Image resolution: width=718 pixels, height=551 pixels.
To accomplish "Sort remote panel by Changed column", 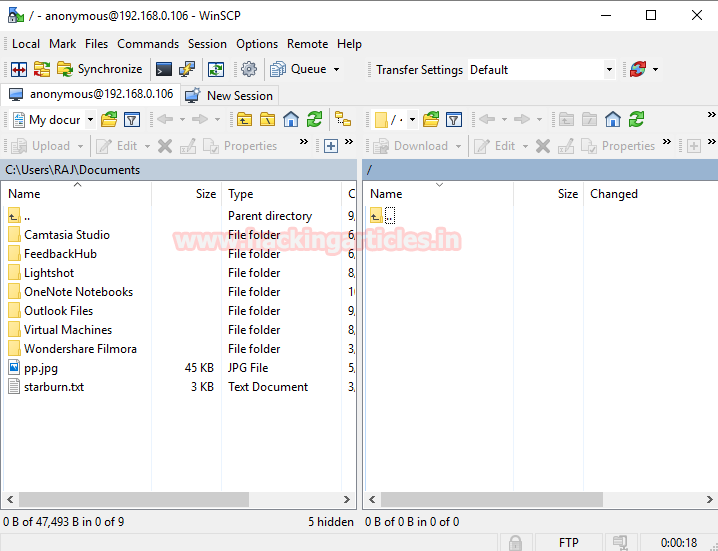I will click(650, 194).
